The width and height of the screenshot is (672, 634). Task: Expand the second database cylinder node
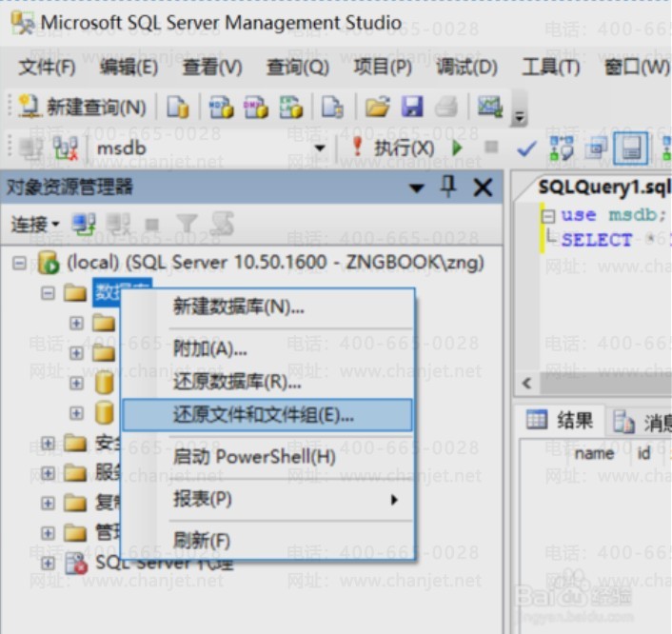[x=76, y=413]
